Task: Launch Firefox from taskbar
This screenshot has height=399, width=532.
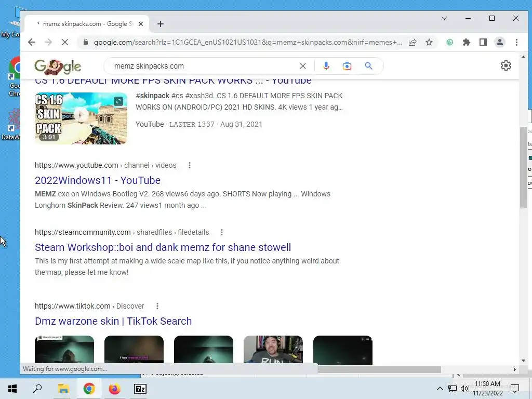Action: click(x=114, y=389)
